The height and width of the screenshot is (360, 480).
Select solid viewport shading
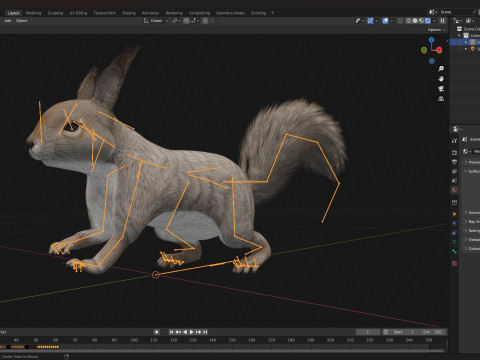tap(415, 21)
